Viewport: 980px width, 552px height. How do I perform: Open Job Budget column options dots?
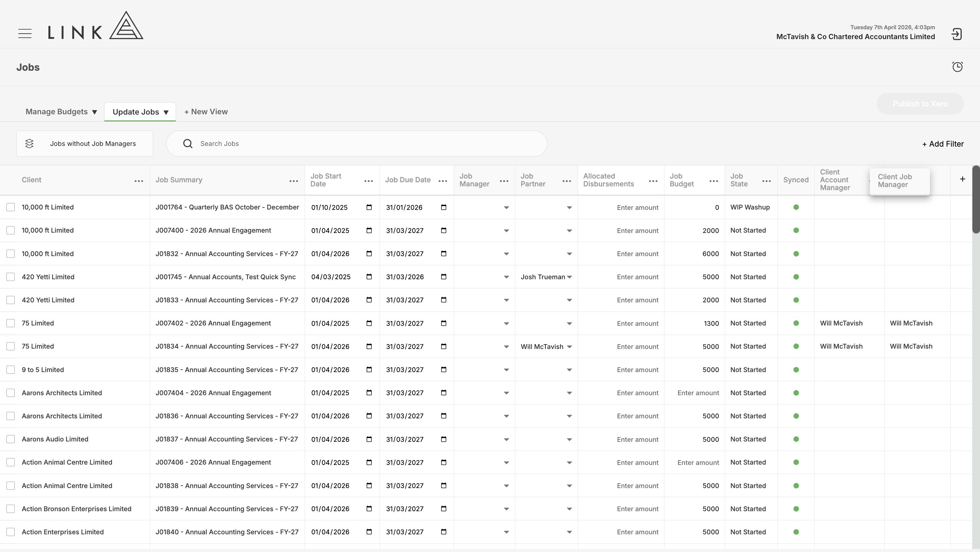pyautogui.click(x=714, y=181)
